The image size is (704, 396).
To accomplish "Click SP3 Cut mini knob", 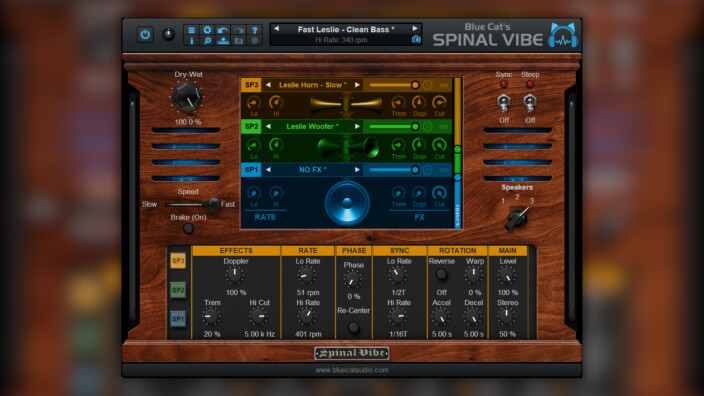I will [x=439, y=103].
